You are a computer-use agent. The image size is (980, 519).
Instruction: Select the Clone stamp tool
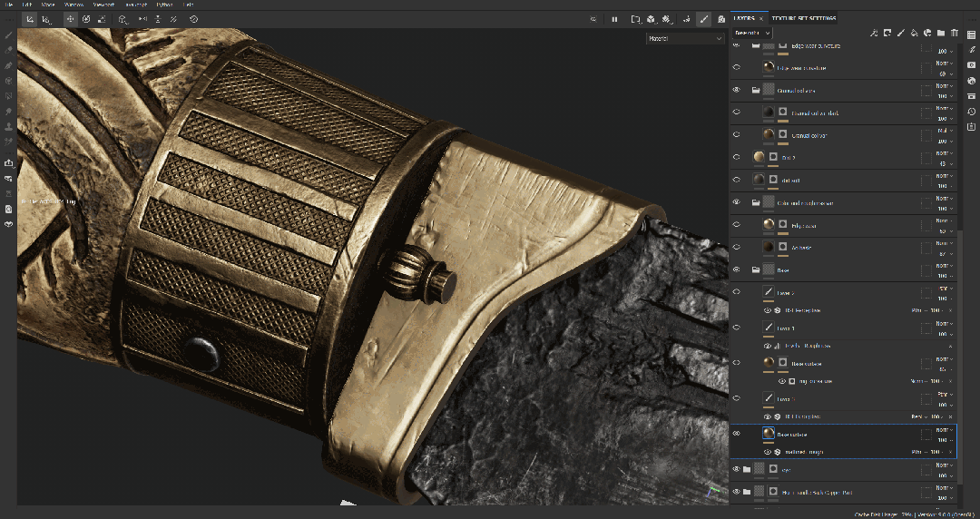coord(9,126)
